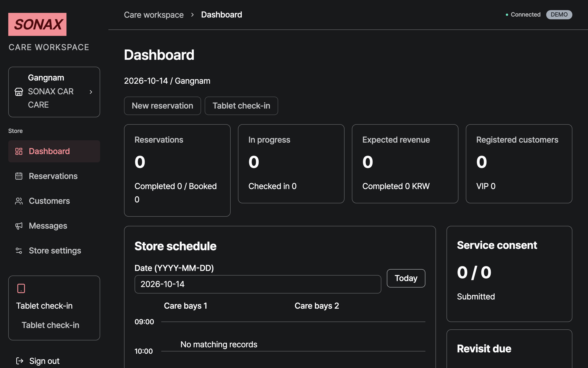The width and height of the screenshot is (588, 368).
Task: Click the Customers people icon
Action: (x=19, y=201)
